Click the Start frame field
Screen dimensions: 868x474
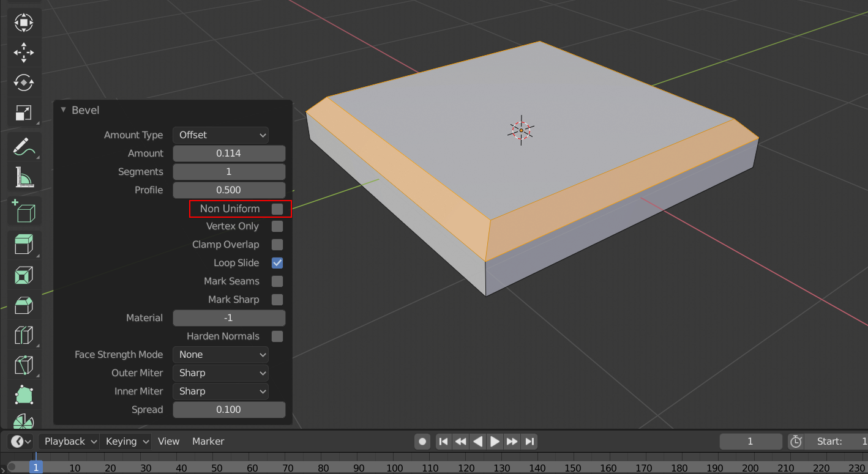837,441
